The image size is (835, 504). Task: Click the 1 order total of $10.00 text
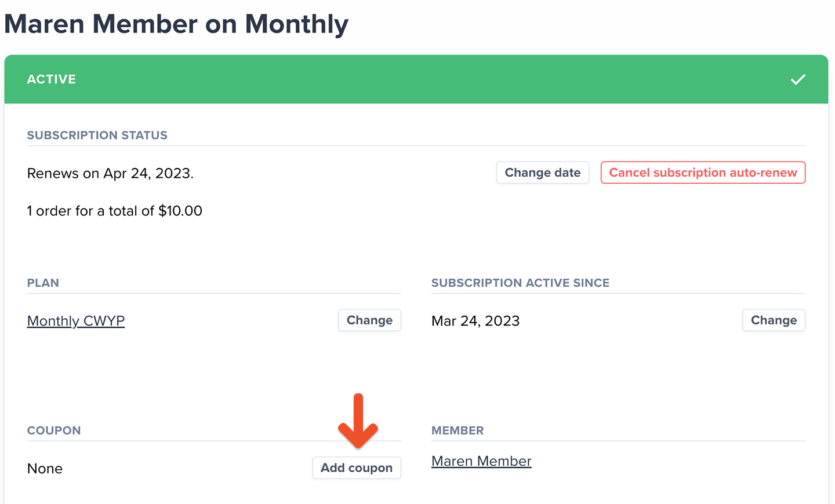(115, 211)
